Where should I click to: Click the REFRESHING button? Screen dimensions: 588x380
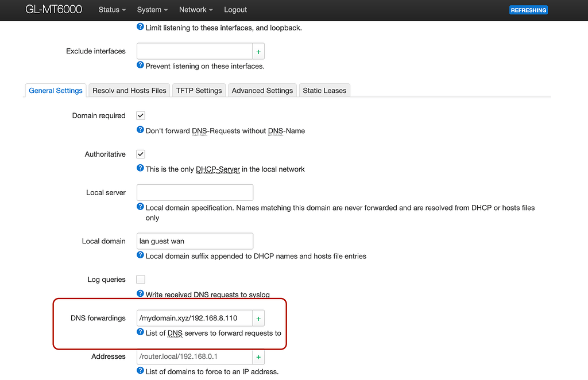pyautogui.click(x=528, y=10)
